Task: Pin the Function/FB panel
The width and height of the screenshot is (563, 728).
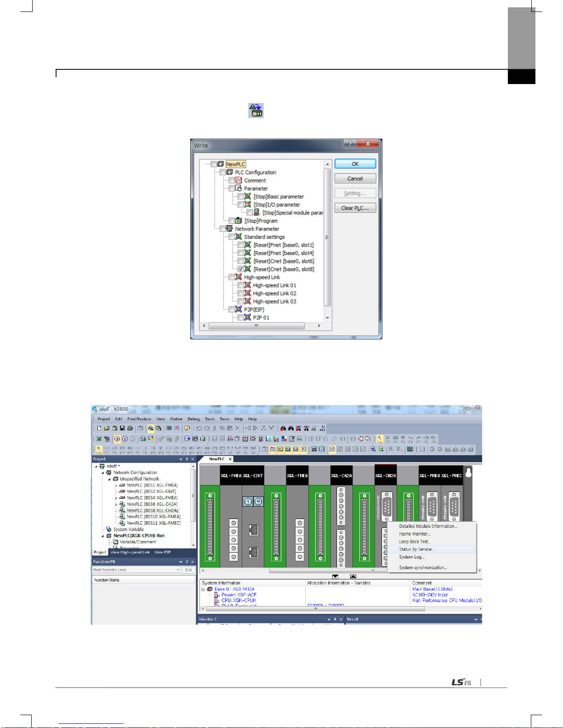Action: pyautogui.click(x=187, y=562)
